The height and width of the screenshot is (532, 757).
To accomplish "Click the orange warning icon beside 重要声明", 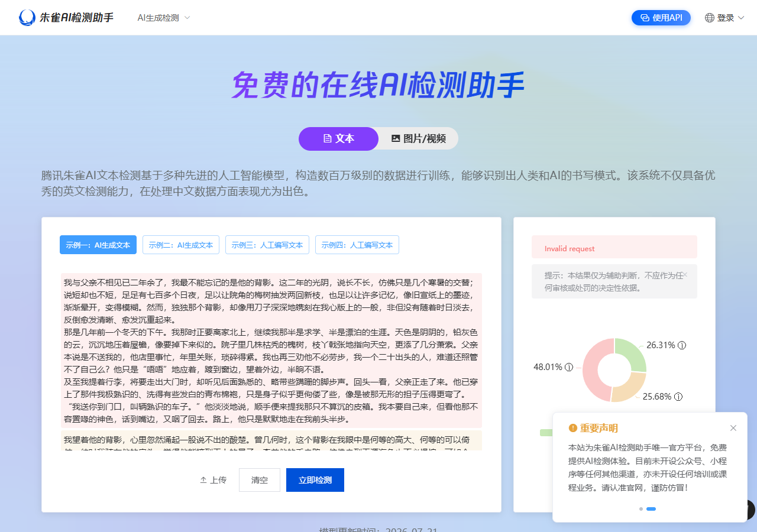I will point(572,428).
